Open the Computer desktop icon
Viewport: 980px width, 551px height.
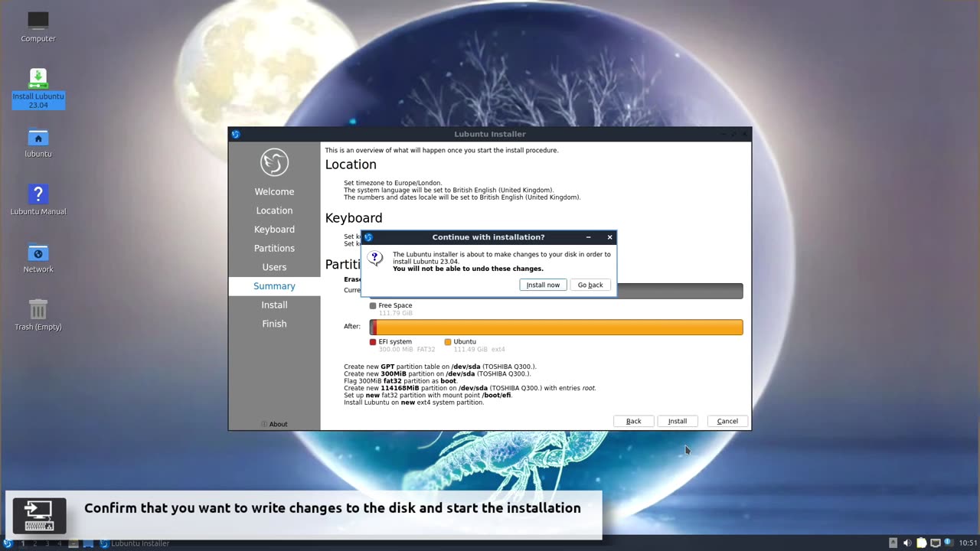pos(38,27)
